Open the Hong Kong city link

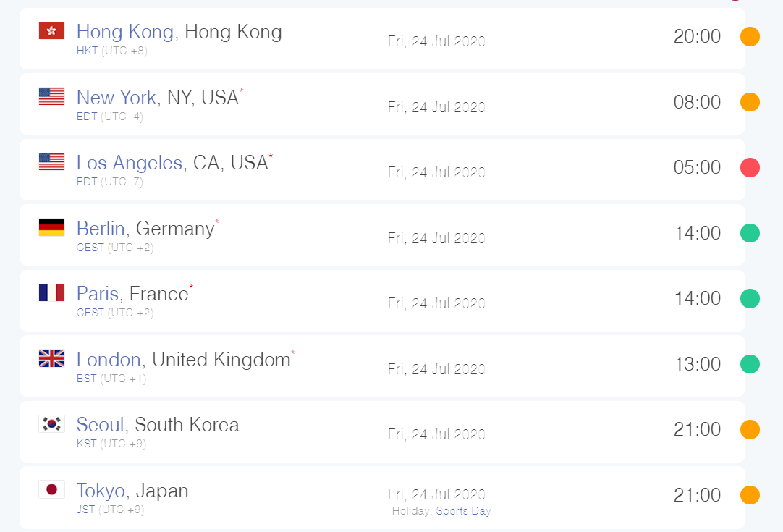[124, 32]
